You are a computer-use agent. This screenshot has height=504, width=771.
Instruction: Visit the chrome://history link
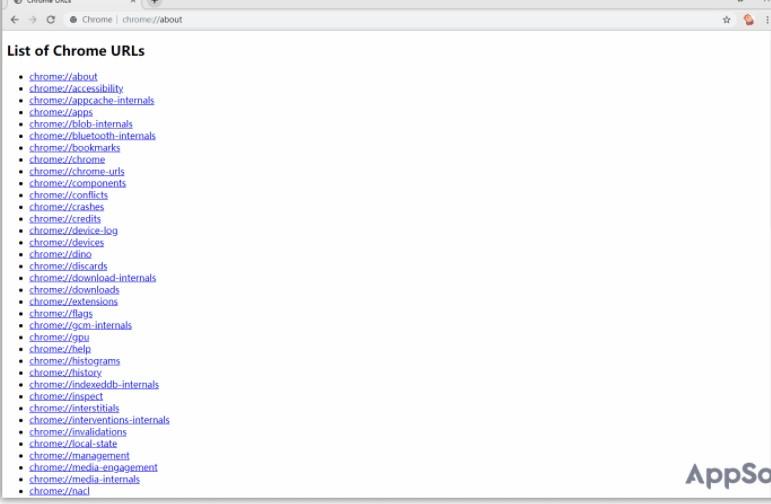(x=65, y=373)
